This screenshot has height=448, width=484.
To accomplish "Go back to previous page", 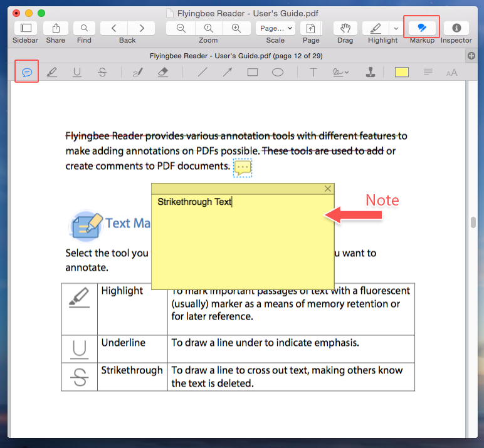I will (x=114, y=28).
